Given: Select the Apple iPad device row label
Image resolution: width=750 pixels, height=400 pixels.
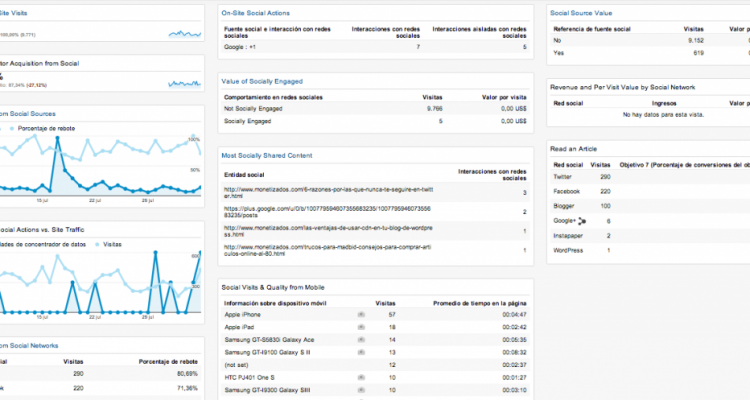Looking at the screenshot, I should pyautogui.click(x=239, y=327).
